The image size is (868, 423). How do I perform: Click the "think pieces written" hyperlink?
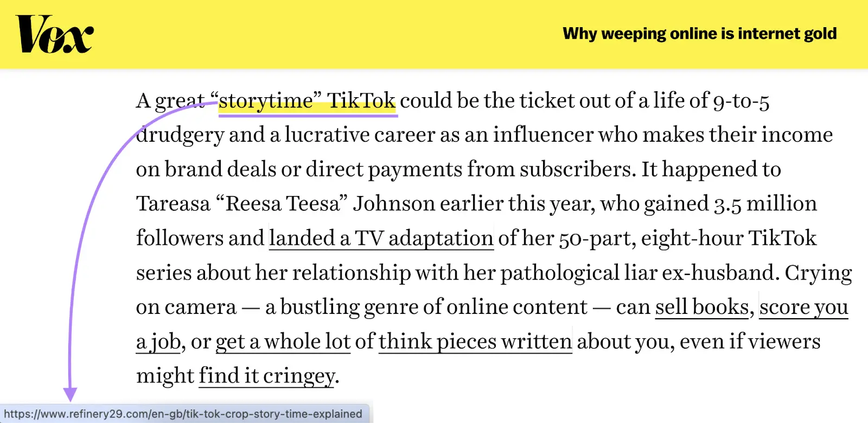tap(475, 341)
